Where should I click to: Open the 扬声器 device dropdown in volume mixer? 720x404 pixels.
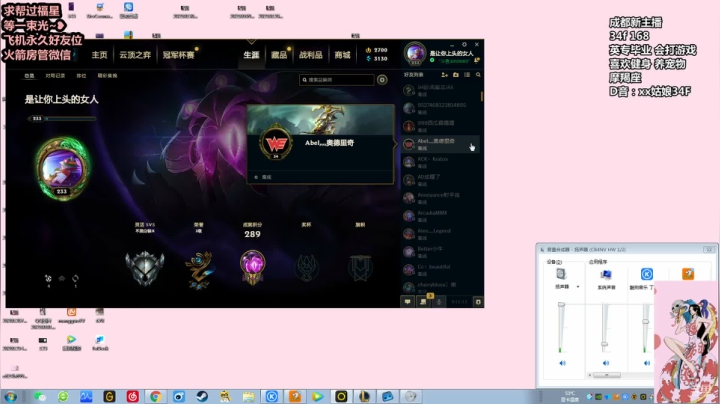click(x=578, y=287)
